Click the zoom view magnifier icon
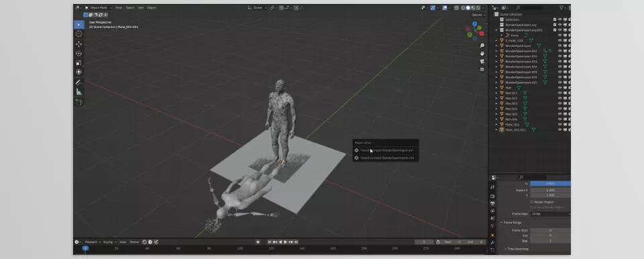 coord(482,46)
